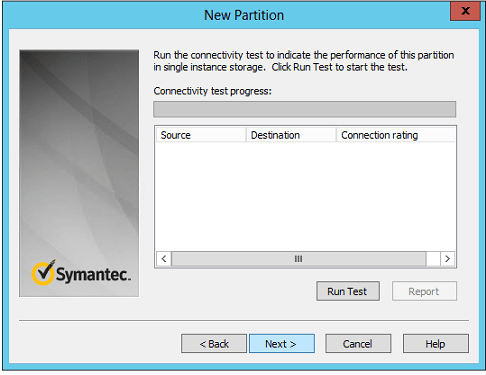Viewport: 486px width, 375px height.
Task: Click the left scroll arrow of the results list
Action: click(164, 259)
